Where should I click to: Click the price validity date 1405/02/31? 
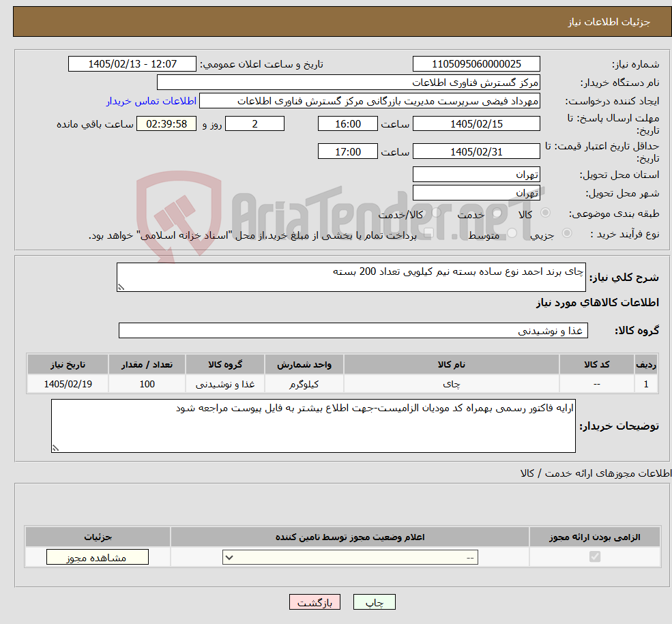(476, 151)
